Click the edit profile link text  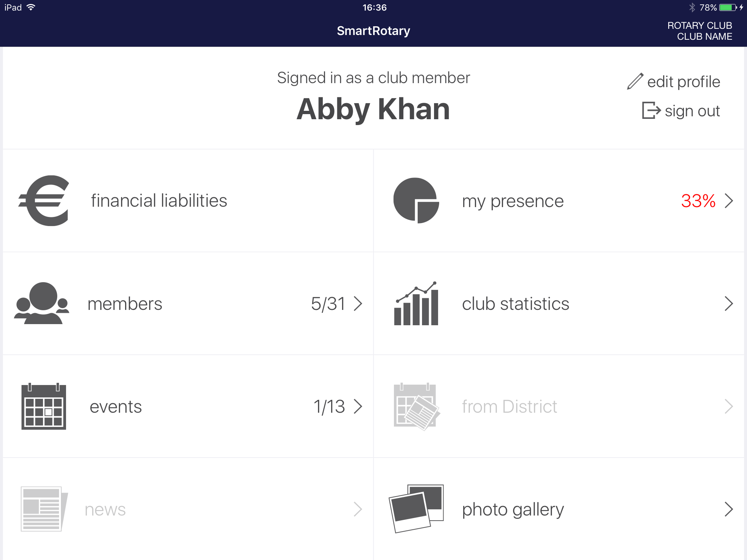click(684, 82)
